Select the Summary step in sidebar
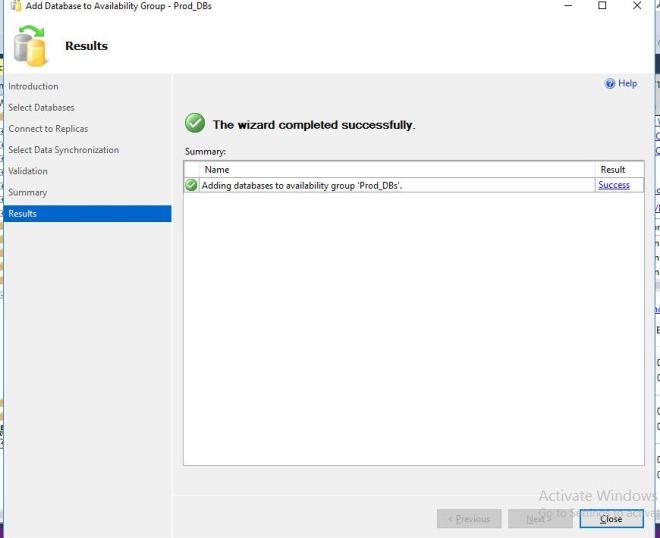 27,192
